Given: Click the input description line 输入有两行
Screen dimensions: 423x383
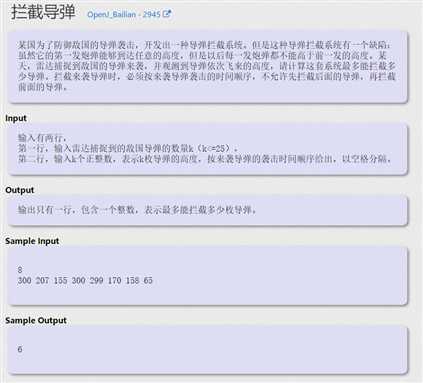Looking at the screenshot, I should [x=42, y=137].
